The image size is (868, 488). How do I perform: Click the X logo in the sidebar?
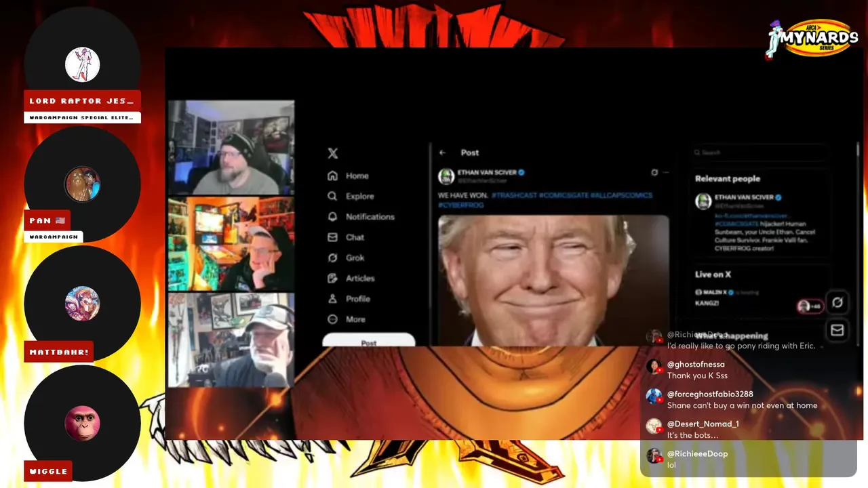pyautogui.click(x=332, y=154)
